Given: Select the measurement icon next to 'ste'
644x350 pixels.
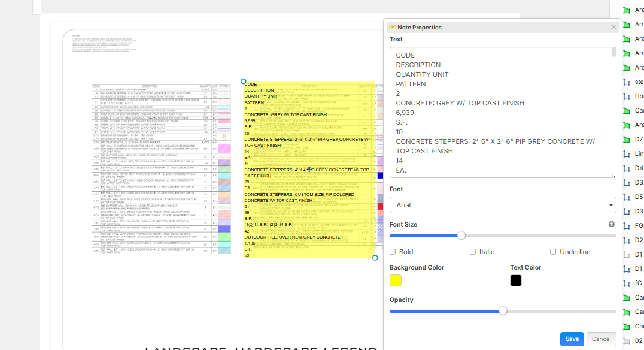Looking at the screenshot, I should point(627,82).
